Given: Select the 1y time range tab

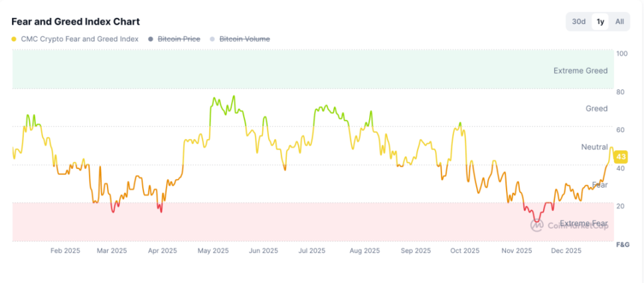Looking at the screenshot, I should 600,21.
